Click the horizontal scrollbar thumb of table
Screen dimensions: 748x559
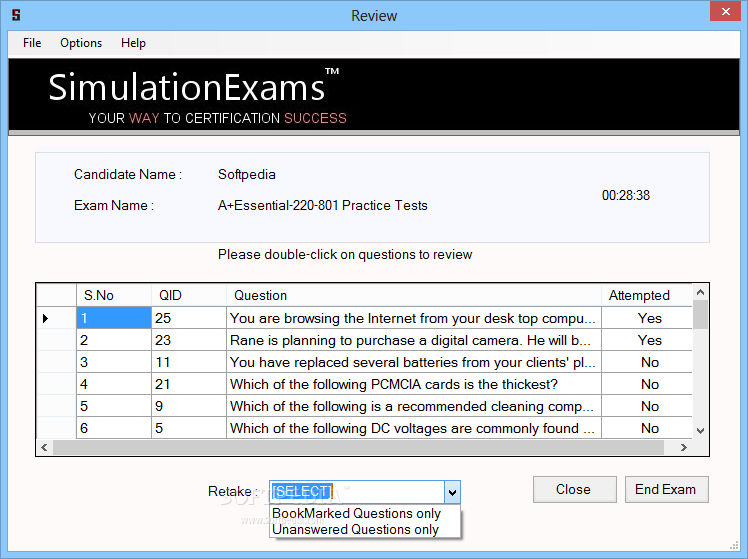tap(358, 447)
